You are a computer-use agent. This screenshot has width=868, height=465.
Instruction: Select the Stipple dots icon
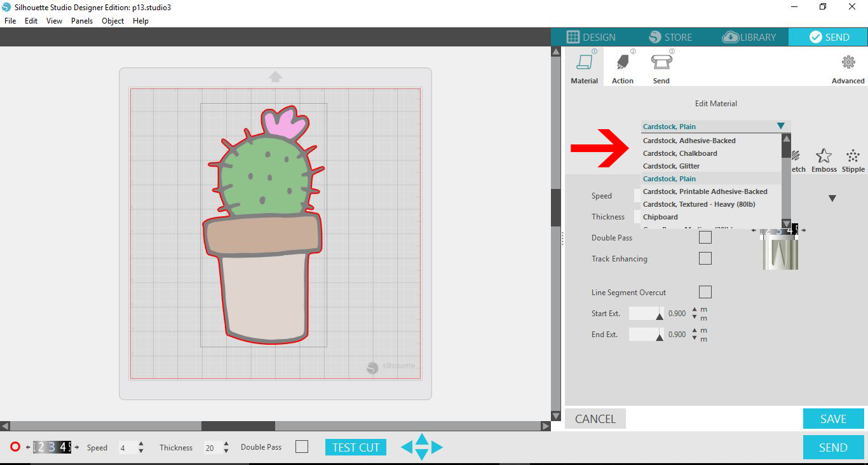click(853, 156)
